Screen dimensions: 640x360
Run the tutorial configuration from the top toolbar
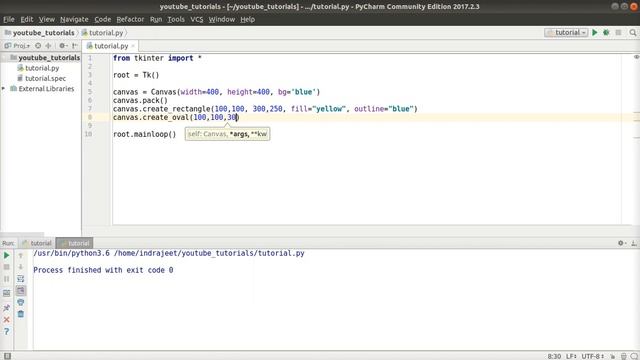click(595, 32)
